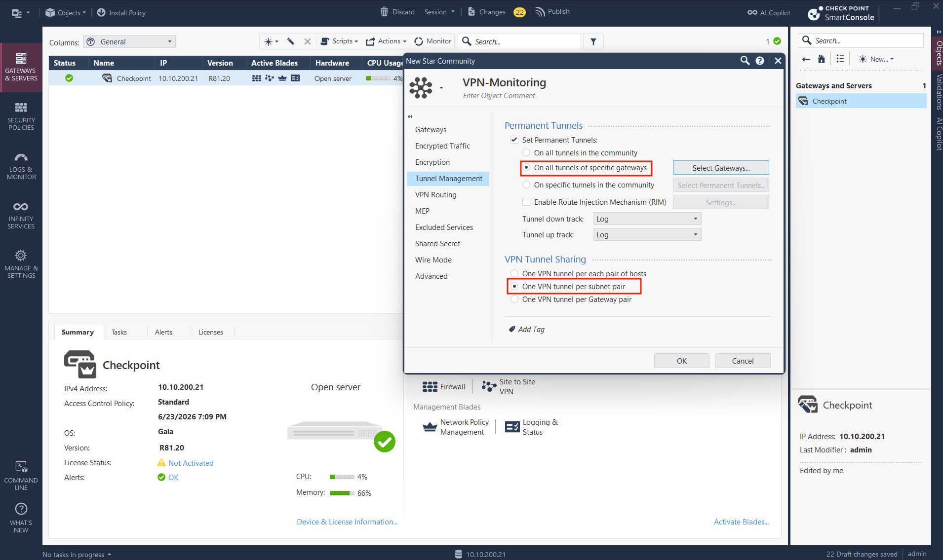The image size is (943, 560).
Task: Cancel the community dialog
Action: pos(743,361)
